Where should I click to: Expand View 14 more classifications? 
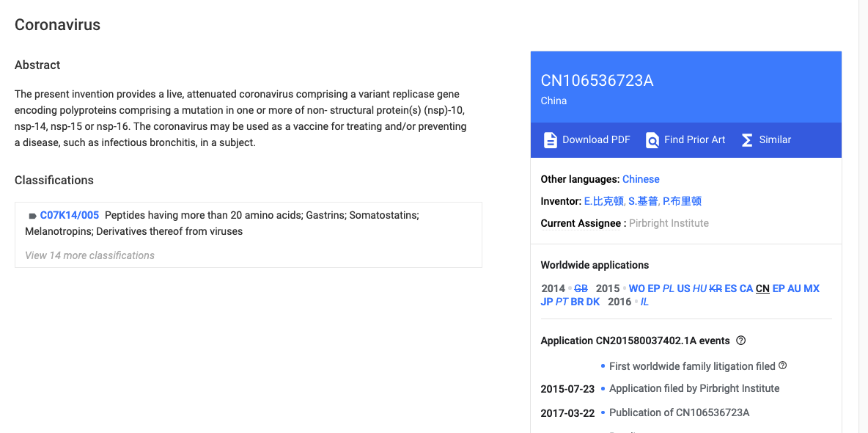coord(89,255)
